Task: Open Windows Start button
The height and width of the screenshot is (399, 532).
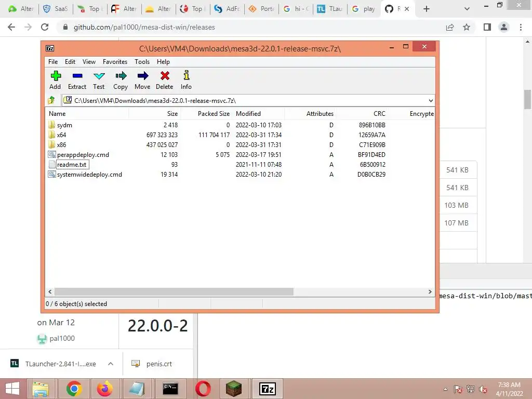Action: coord(12,389)
